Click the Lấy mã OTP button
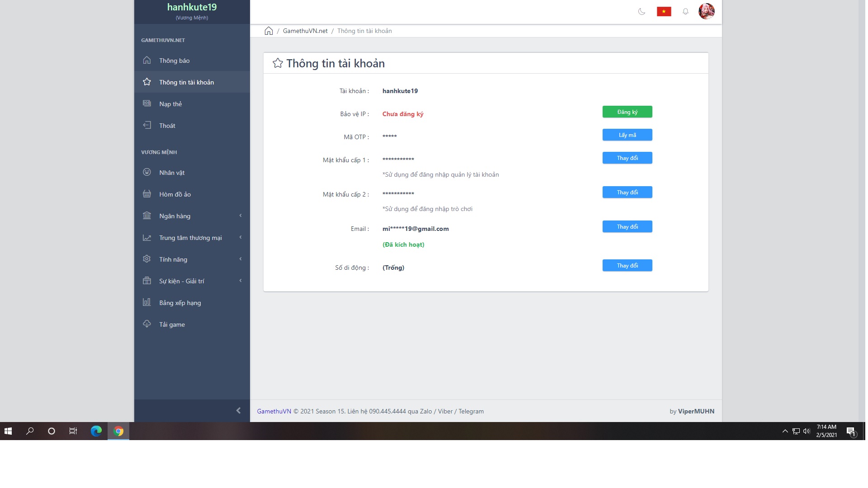The width and height of the screenshot is (868, 488). 627,135
